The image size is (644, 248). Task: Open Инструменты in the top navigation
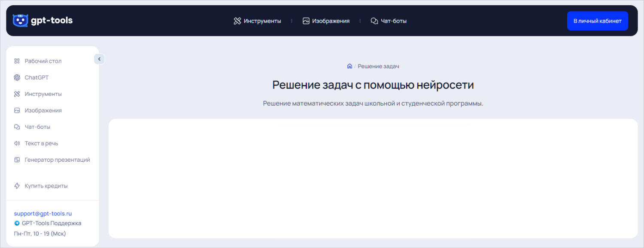click(x=258, y=20)
